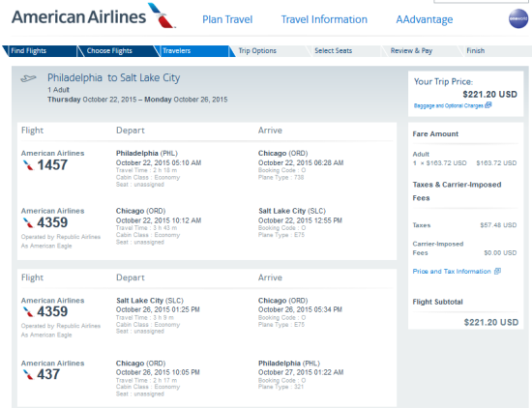Open the Travel Information menu
The height and width of the screenshot is (408, 532).
click(x=324, y=19)
